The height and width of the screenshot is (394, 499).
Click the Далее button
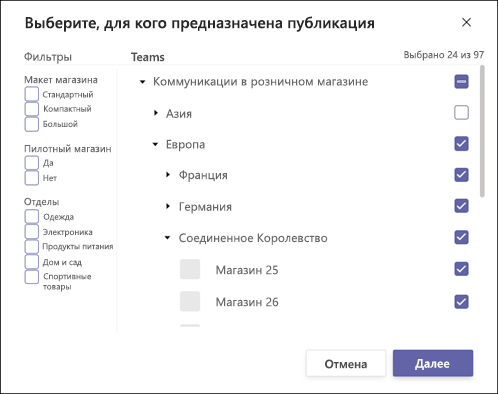pos(433,363)
